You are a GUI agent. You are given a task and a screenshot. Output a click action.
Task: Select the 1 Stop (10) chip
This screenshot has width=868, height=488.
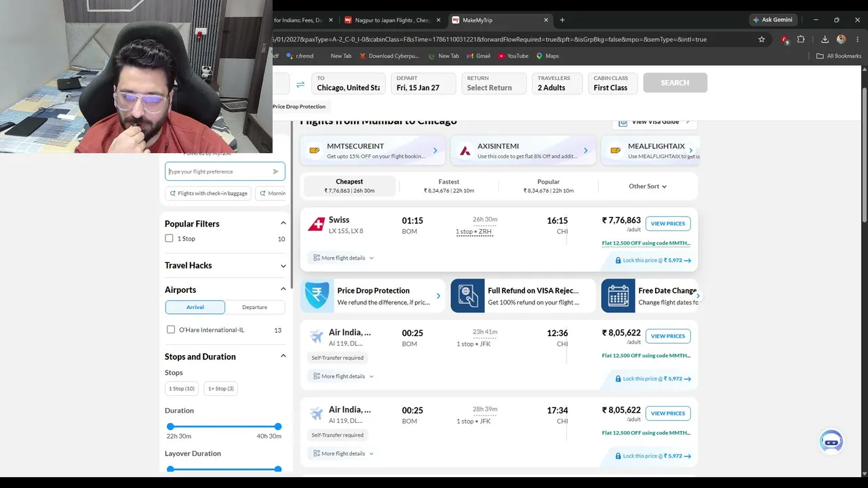pyautogui.click(x=182, y=388)
